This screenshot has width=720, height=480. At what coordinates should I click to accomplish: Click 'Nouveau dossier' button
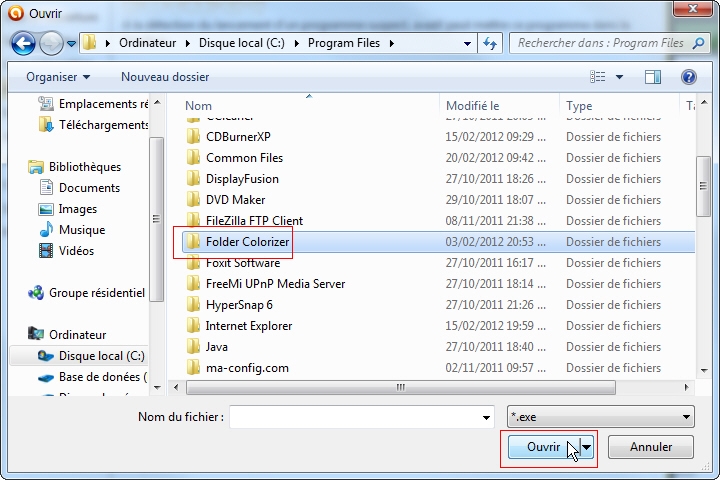pos(165,77)
